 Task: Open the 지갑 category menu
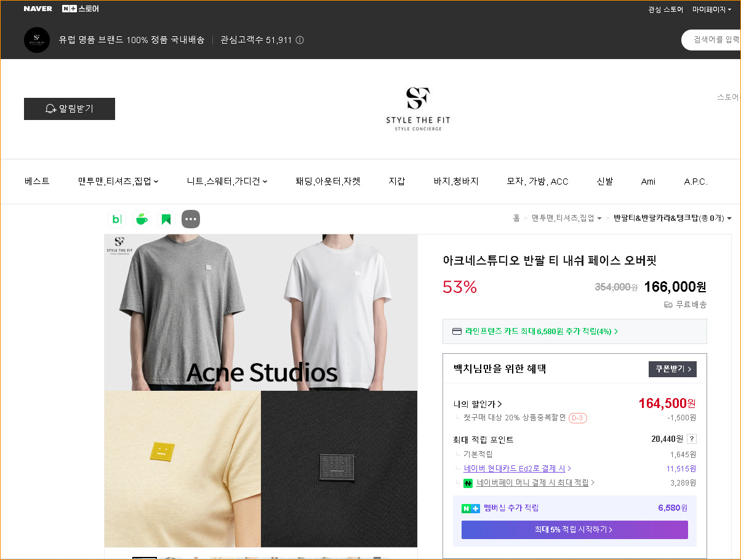point(397,181)
